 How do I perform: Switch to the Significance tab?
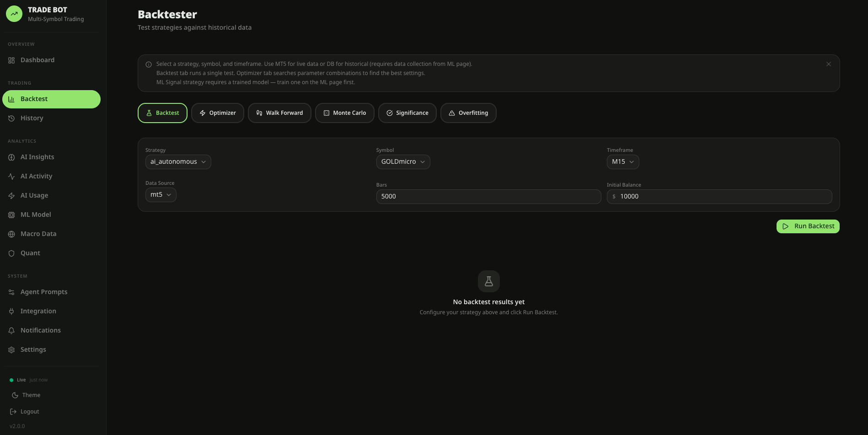(407, 113)
